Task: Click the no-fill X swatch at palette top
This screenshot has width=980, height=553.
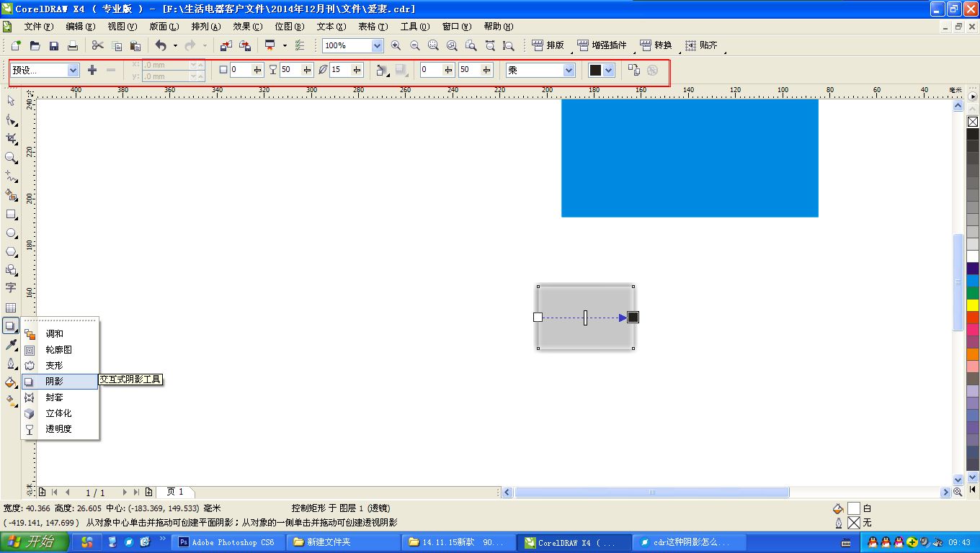Action: point(973,122)
